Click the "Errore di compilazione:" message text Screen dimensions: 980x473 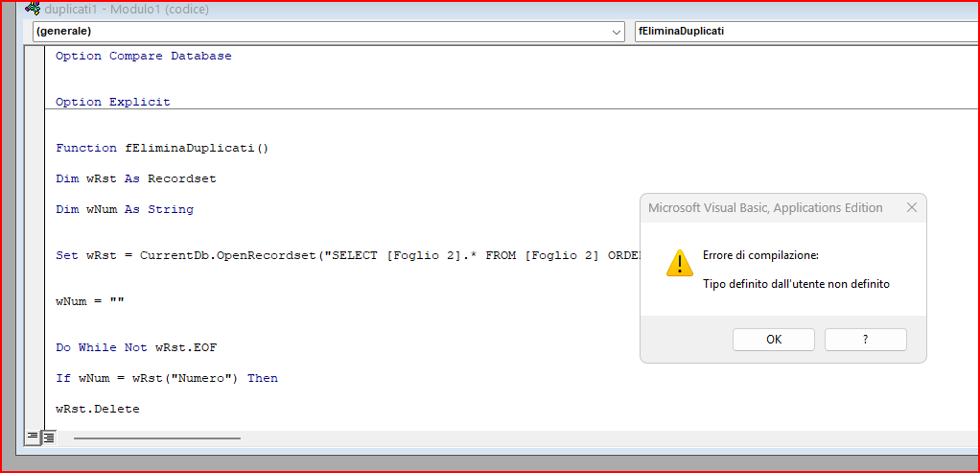pyautogui.click(x=760, y=255)
